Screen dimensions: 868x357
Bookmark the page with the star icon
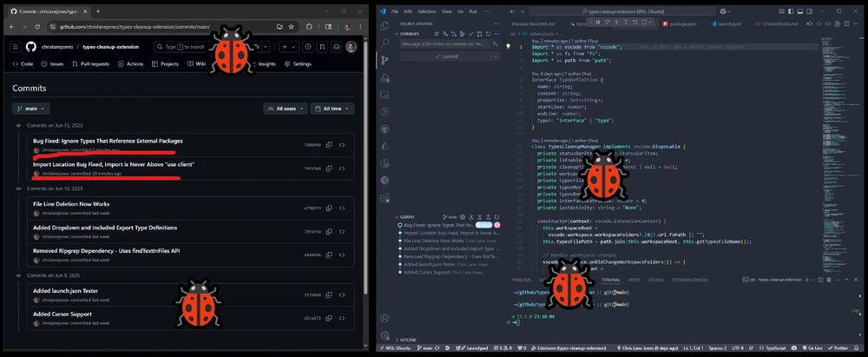291,27
